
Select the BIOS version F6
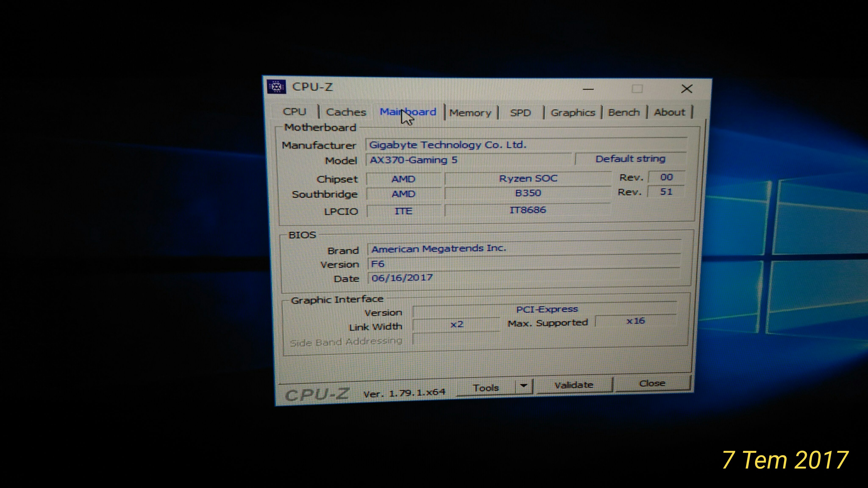click(x=524, y=263)
